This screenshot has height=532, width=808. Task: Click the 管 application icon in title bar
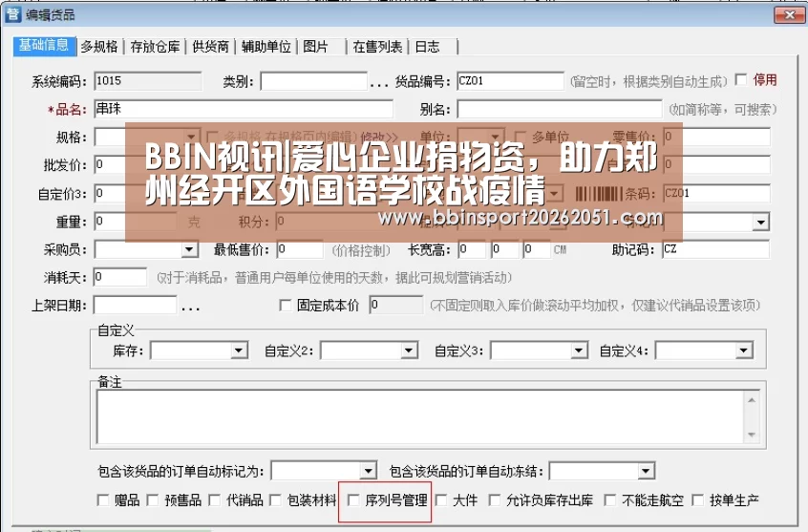coord(12,14)
